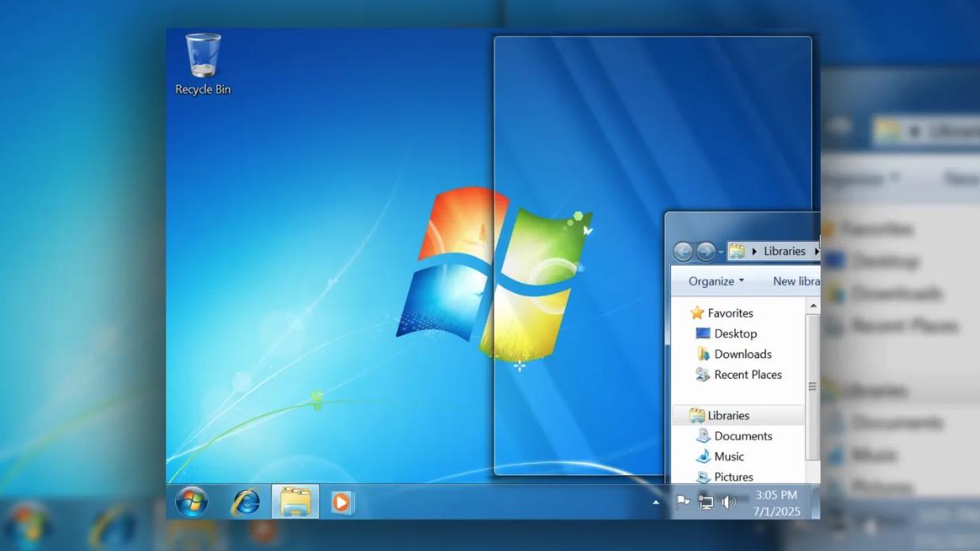Screen dimensions: 980x551
Task: Open the clock showing 3:05 PM
Action: click(776, 495)
